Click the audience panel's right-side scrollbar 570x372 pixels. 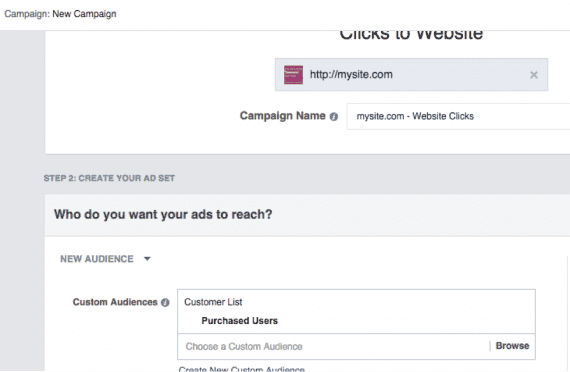pos(567,313)
